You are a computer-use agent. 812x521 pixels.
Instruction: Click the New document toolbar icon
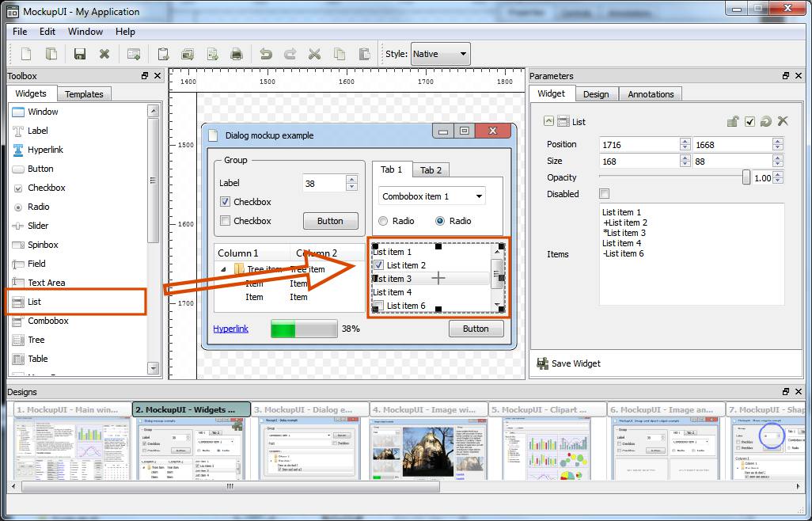pyautogui.click(x=25, y=54)
